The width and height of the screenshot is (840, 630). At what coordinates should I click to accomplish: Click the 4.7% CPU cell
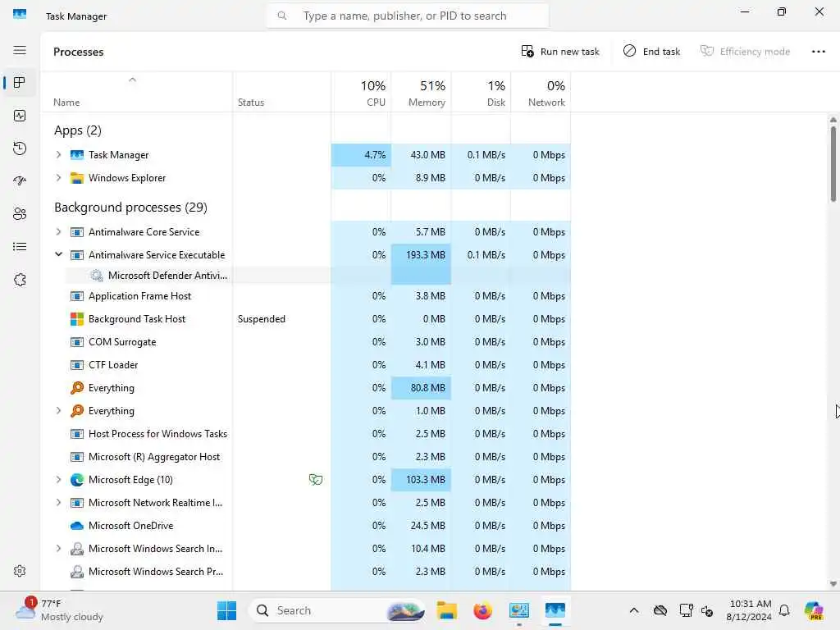pyautogui.click(x=361, y=155)
